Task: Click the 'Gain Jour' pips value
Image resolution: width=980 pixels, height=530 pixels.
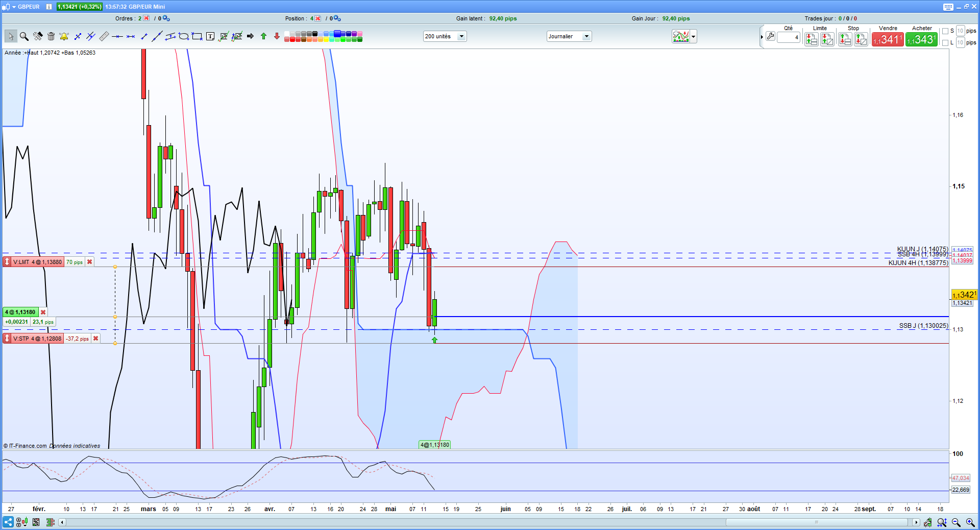Action: (676, 18)
